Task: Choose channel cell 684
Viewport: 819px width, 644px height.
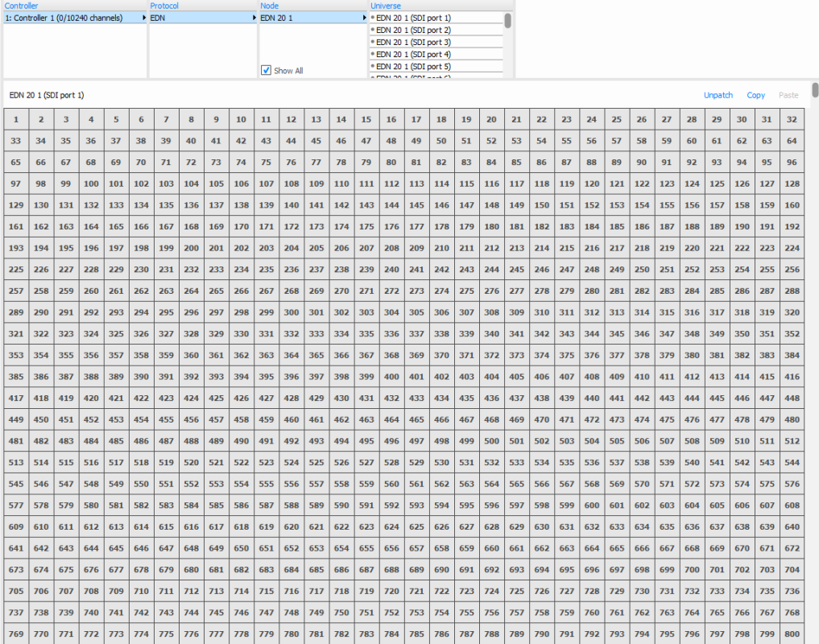Action: coord(292,569)
